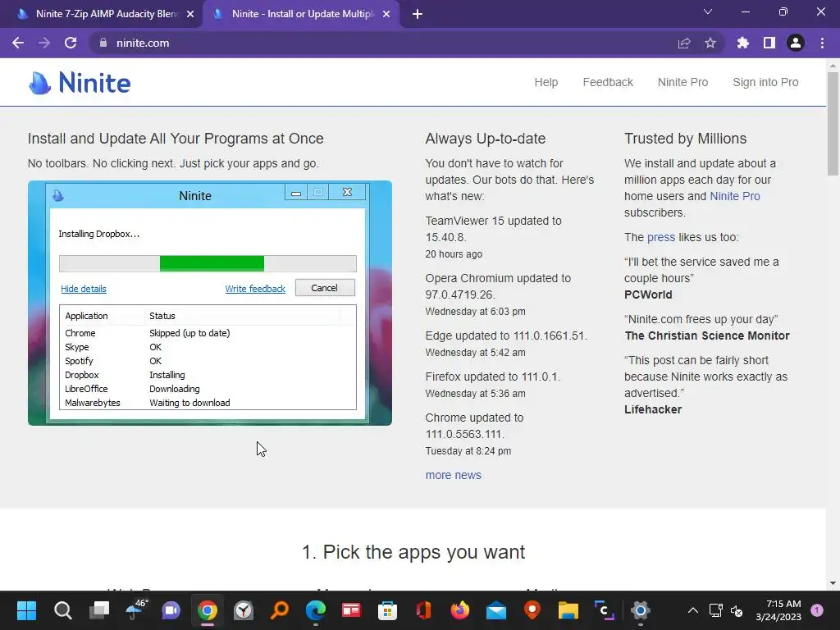840x630 pixels.
Task: Open the share this page icon
Action: 684,43
